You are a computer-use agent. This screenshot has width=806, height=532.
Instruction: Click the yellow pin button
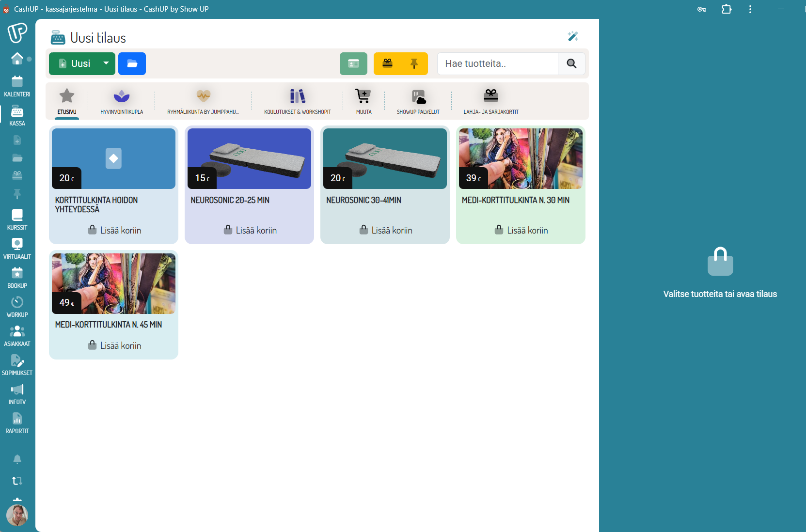pos(414,63)
